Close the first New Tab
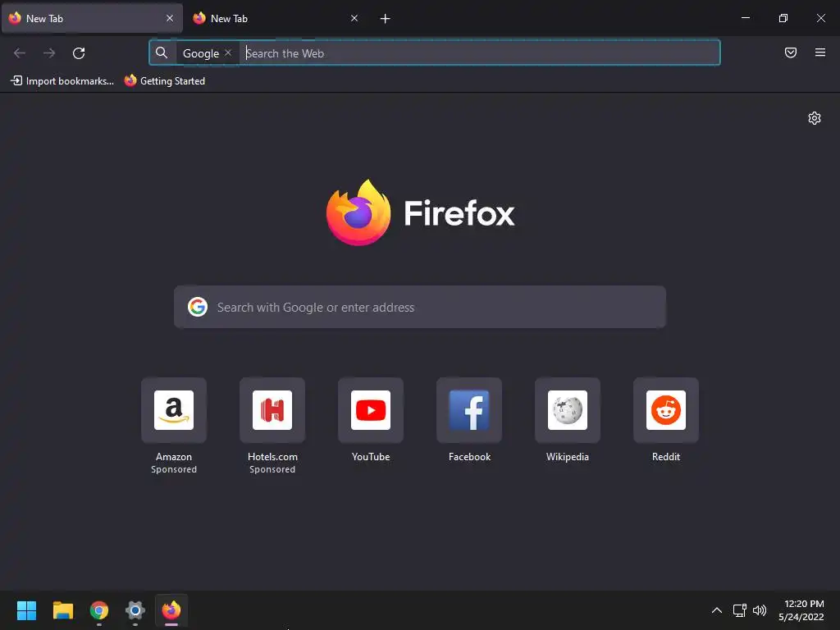 [170, 18]
